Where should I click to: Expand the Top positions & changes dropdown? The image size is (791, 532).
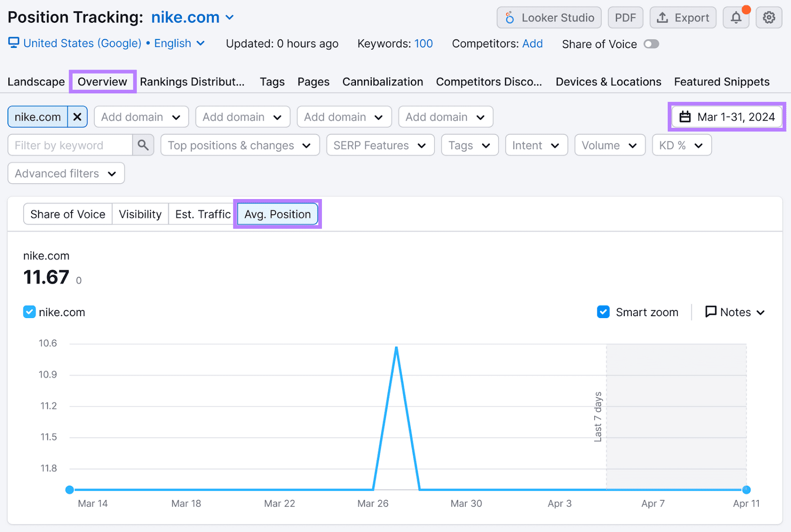(240, 145)
